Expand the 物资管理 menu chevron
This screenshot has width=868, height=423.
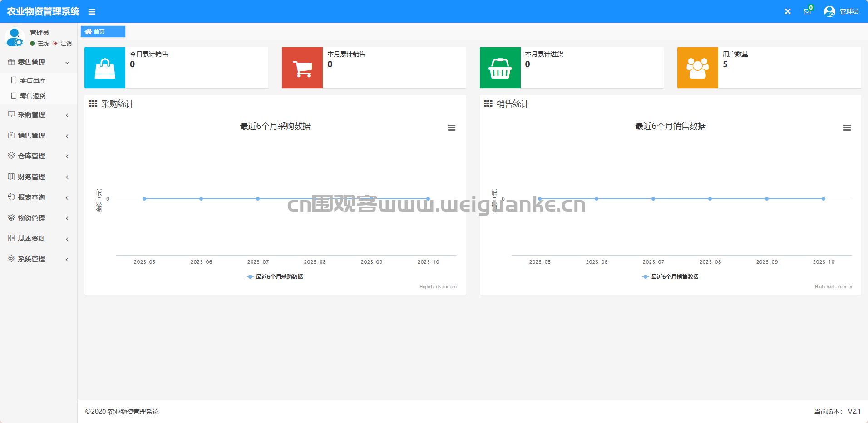click(x=67, y=218)
